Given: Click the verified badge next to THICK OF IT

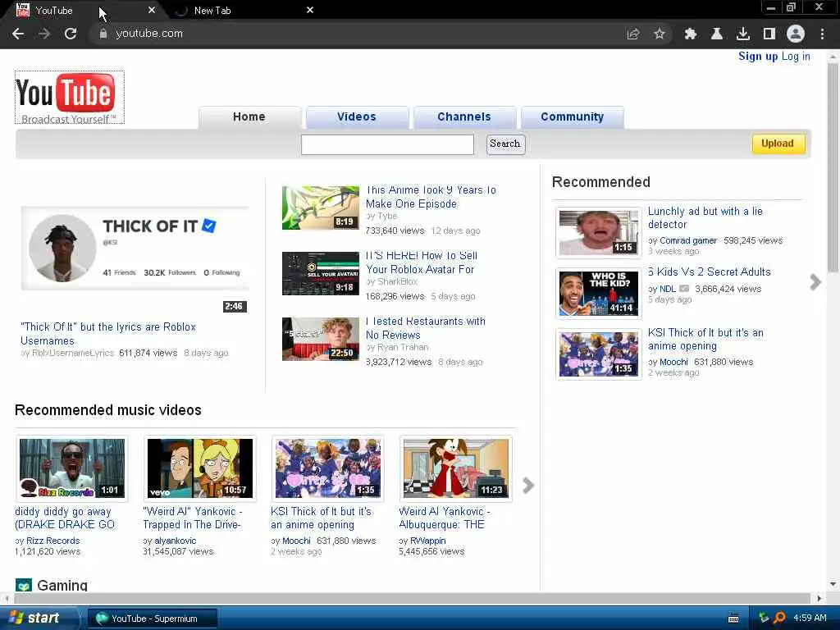Looking at the screenshot, I should coord(209,226).
